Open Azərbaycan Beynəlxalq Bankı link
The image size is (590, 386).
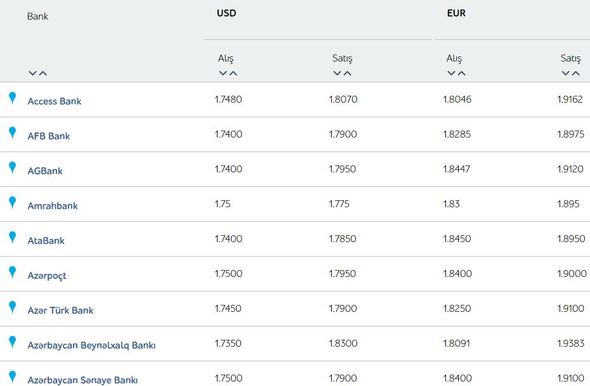point(91,345)
